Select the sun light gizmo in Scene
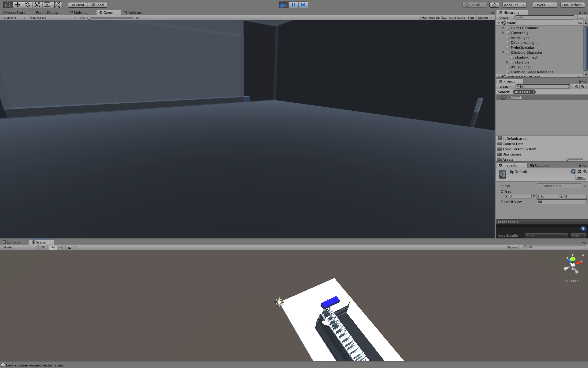The image size is (588, 368). [279, 302]
